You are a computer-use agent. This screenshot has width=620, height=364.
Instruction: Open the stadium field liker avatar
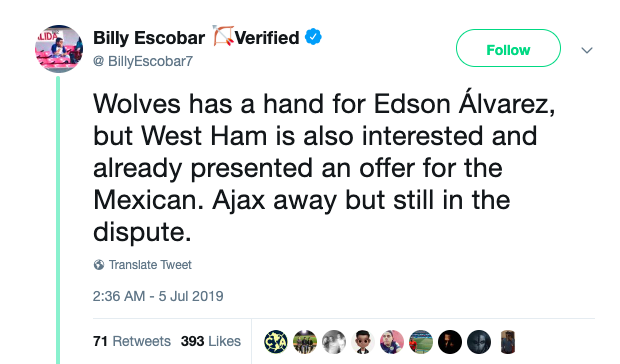click(421, 342)
